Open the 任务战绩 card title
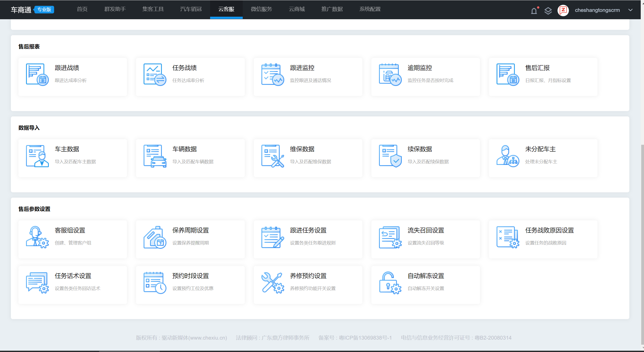This screenshot has width=644, height=352. click(x=184, y=68)
